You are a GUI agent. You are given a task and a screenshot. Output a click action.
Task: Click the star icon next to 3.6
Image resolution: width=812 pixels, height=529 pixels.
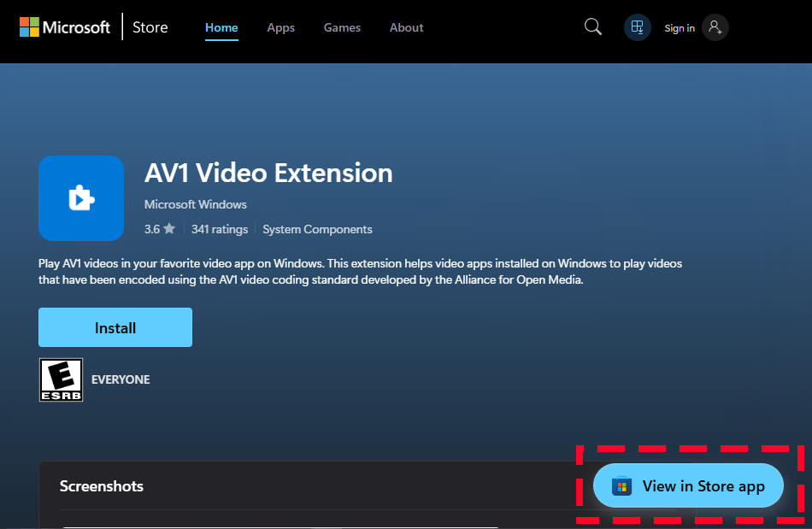point(169,229)
